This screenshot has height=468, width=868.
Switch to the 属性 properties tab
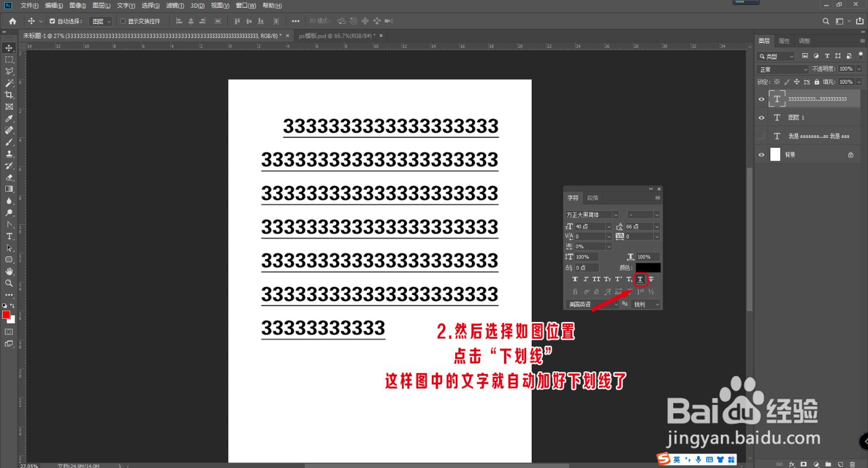tap(784, 41)
